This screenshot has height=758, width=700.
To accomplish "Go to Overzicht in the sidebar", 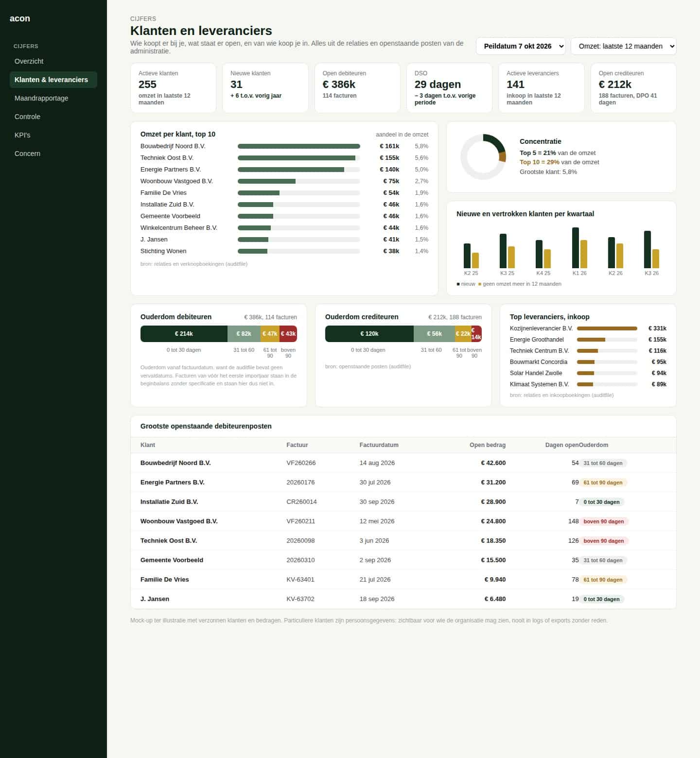I will click(x=53, y=61).
